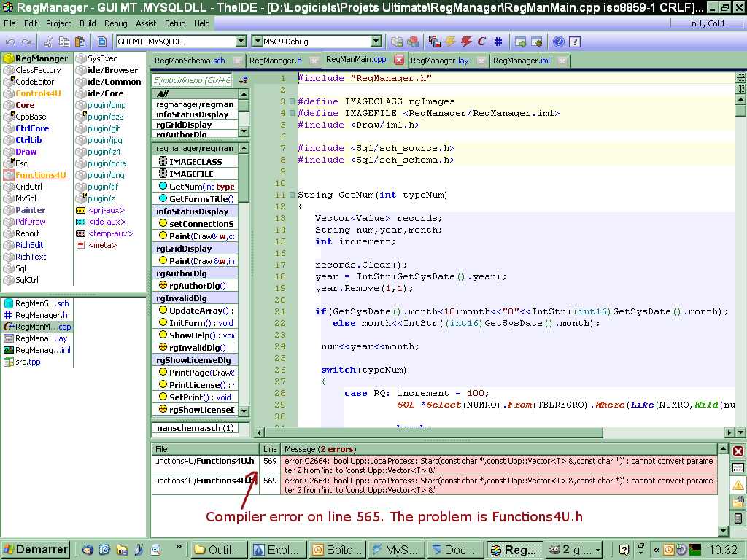Toggle fold marker at line 11 GetNum
The image size is (747, 560).
[x=292, y=195]
